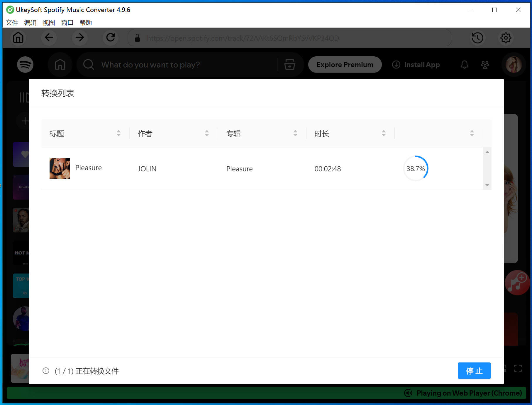Open the 文件 menu
The image size is (532, 405).
point(12,23)
